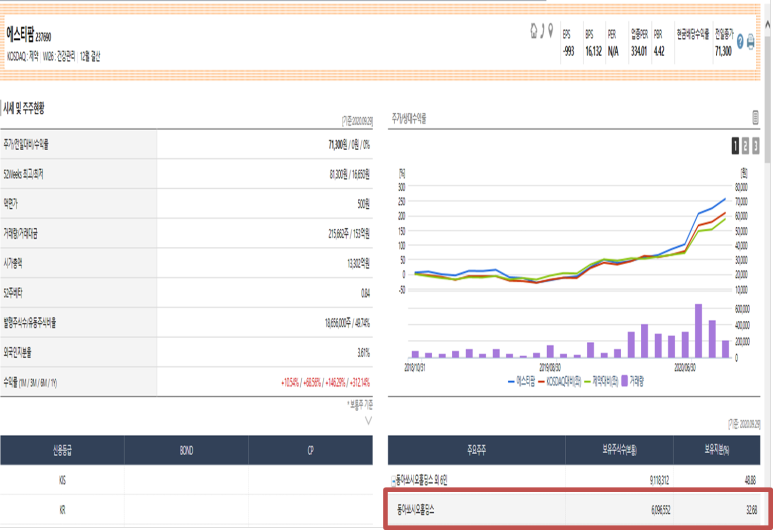Click the red return percentages in the 수익률 row
This screenshot has width=773, height=530.
[325, 383]
